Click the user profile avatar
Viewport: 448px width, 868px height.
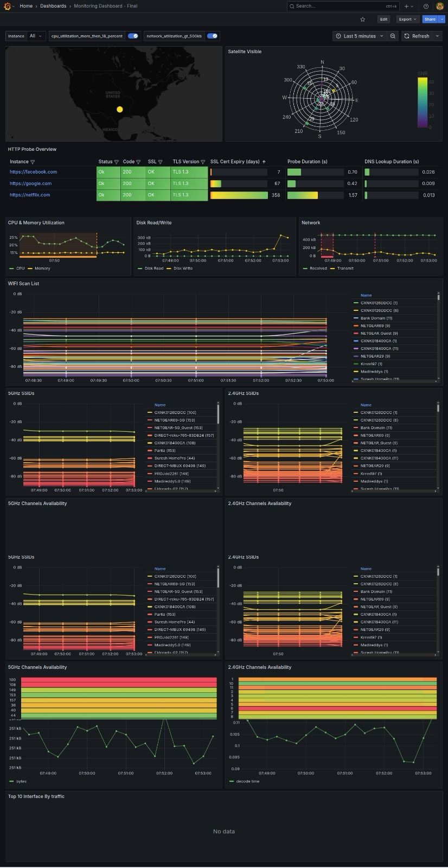coord(439,6)
